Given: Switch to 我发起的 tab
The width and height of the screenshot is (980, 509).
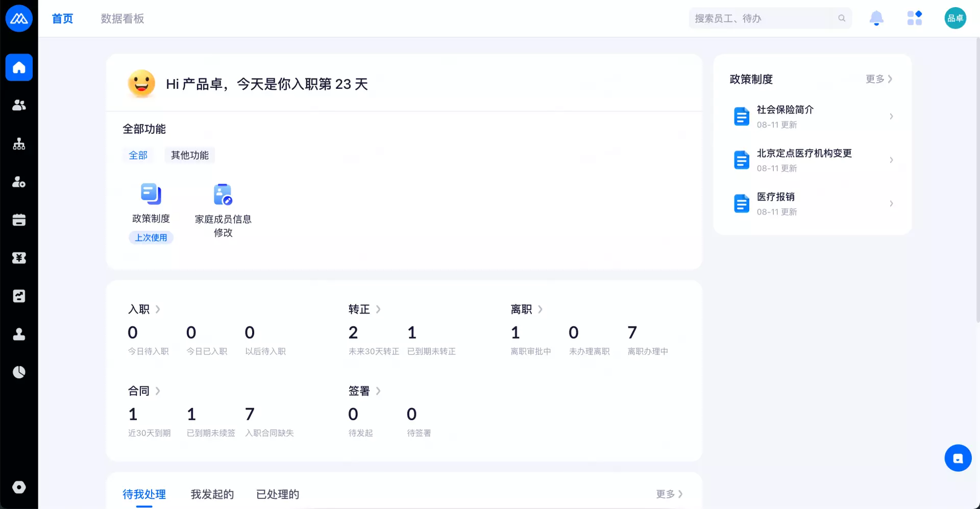Looking at the screenshot, I should [212, 494].
